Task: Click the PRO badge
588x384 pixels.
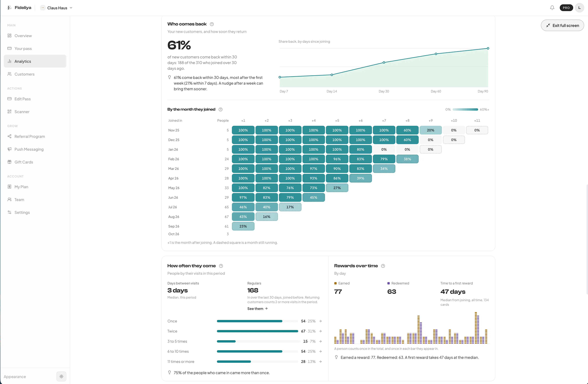Action: pos(566,8)
